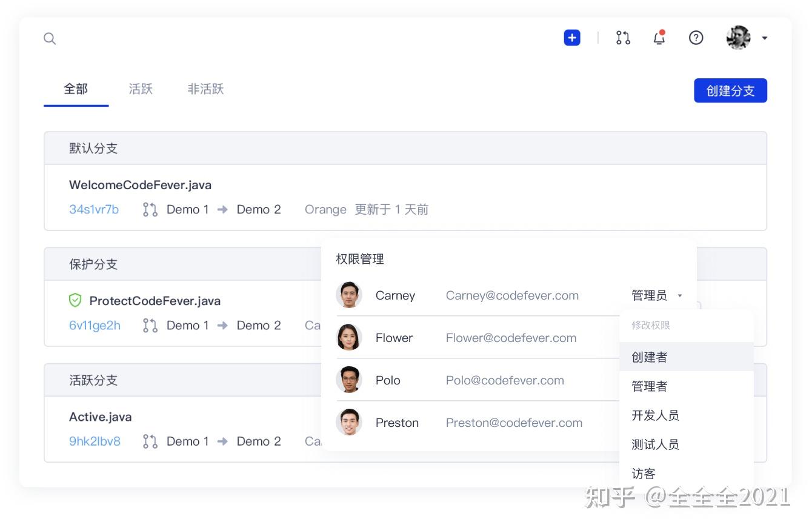Click Polo's avatar in 权限管理

tap(349, 380)
